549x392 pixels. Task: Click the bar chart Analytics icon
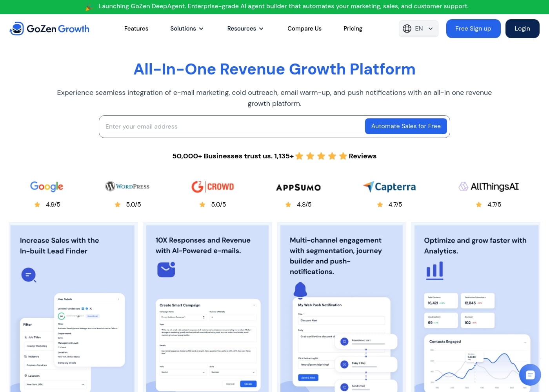(434, 270)
